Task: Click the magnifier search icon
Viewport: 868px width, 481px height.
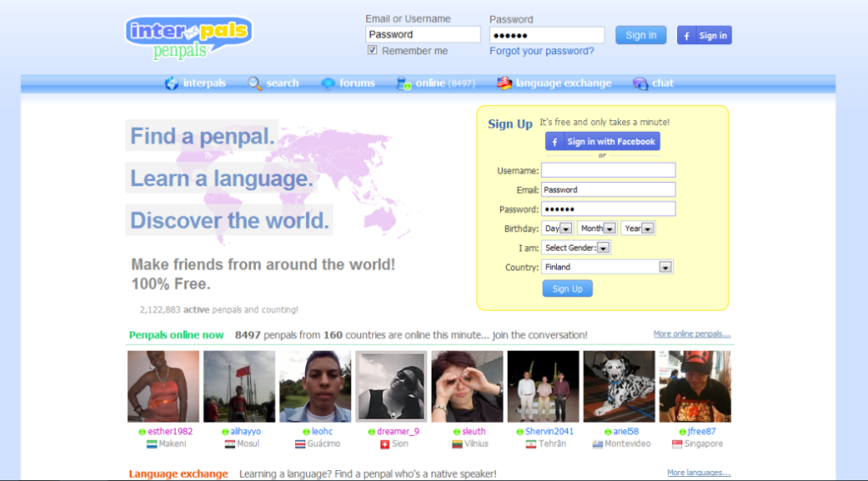Action: coord(254,84)
